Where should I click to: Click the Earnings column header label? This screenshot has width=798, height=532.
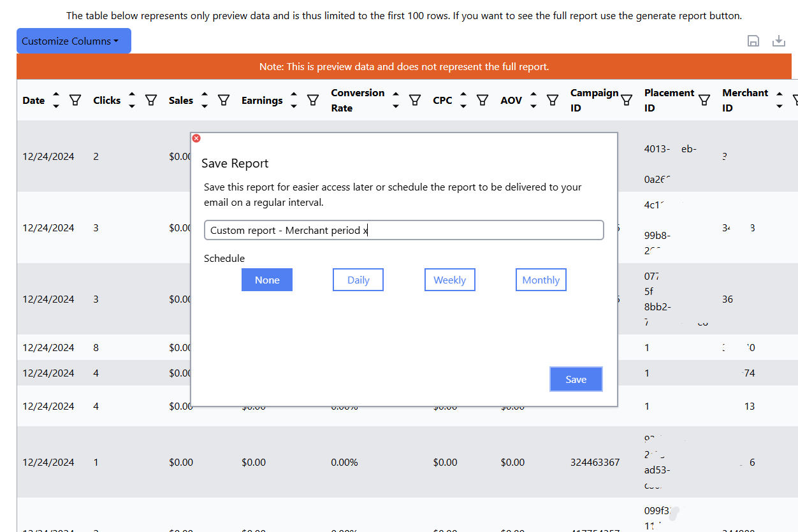tap(262, 100)
